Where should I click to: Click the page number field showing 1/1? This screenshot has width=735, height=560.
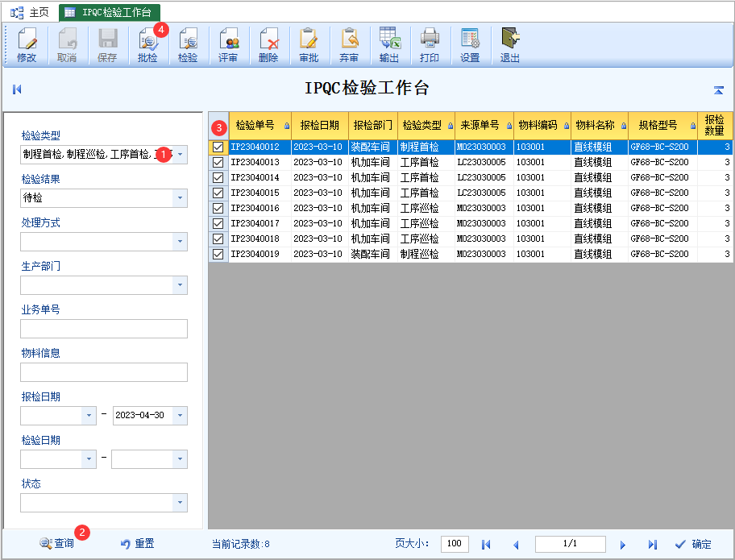tap(571, 544)
